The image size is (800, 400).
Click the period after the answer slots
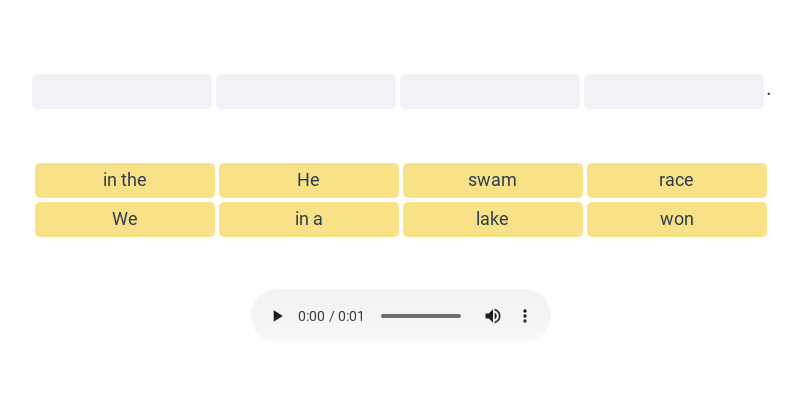[769, 95]
